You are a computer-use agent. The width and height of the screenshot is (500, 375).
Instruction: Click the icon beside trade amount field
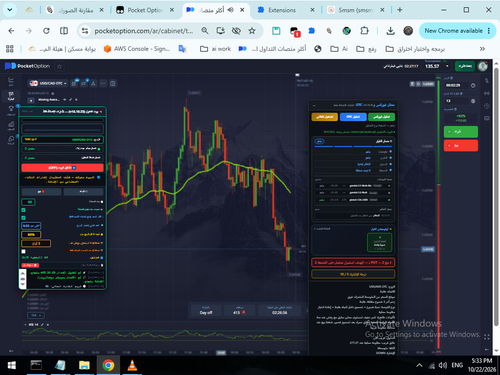[473, 101]
